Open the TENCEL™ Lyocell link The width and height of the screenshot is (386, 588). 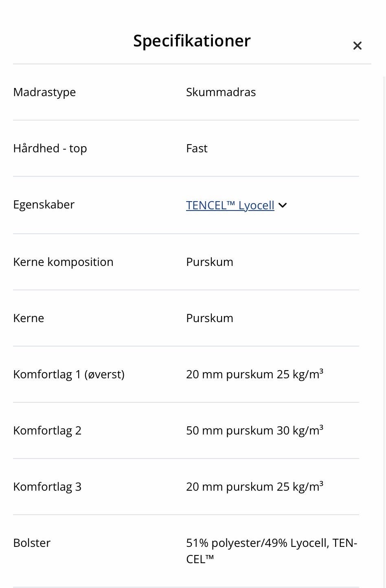coord(230,205)
